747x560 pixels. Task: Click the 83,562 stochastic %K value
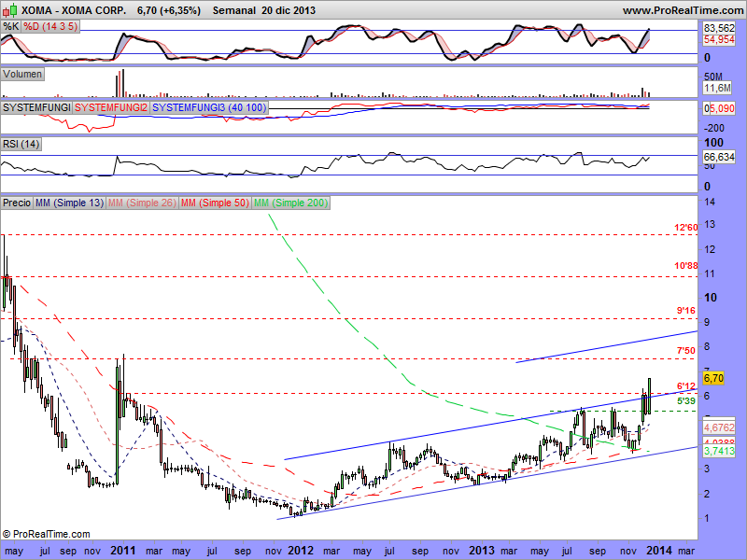(x=719, y=29)
